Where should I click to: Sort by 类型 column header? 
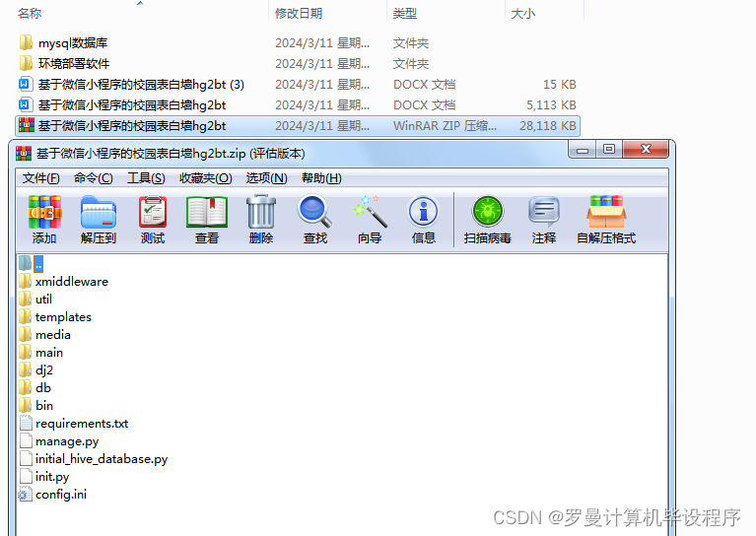(x=404, y=14)
